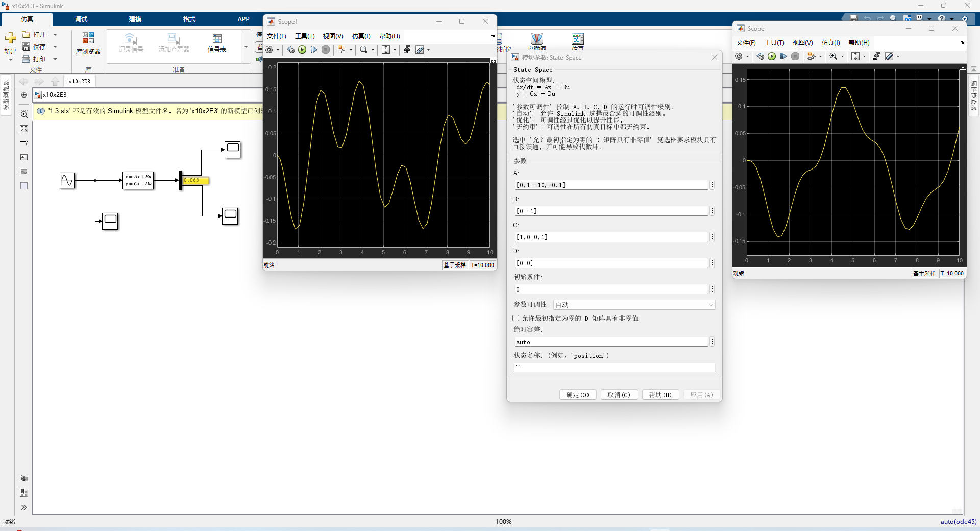Open the Signal Table (信号表) tool

[x=217, y=43]
